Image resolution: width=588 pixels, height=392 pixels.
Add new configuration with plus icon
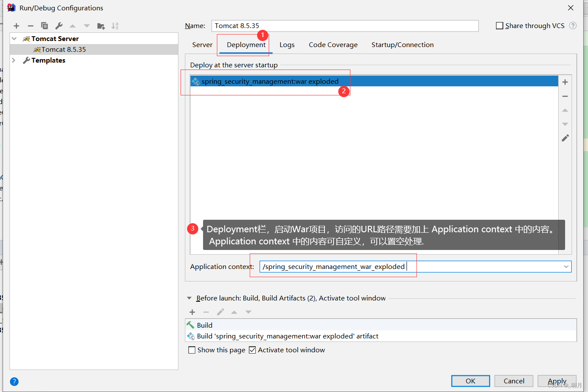point(16,26)
